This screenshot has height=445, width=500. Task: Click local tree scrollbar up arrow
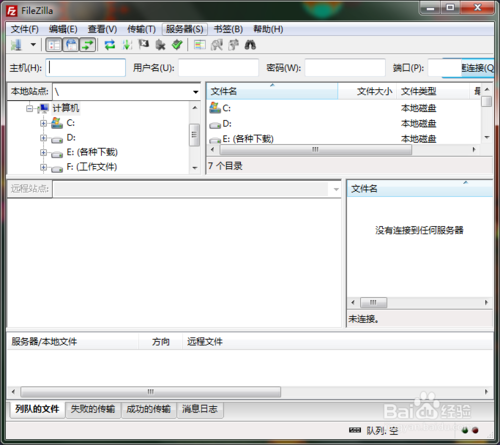tap(195, 108)
